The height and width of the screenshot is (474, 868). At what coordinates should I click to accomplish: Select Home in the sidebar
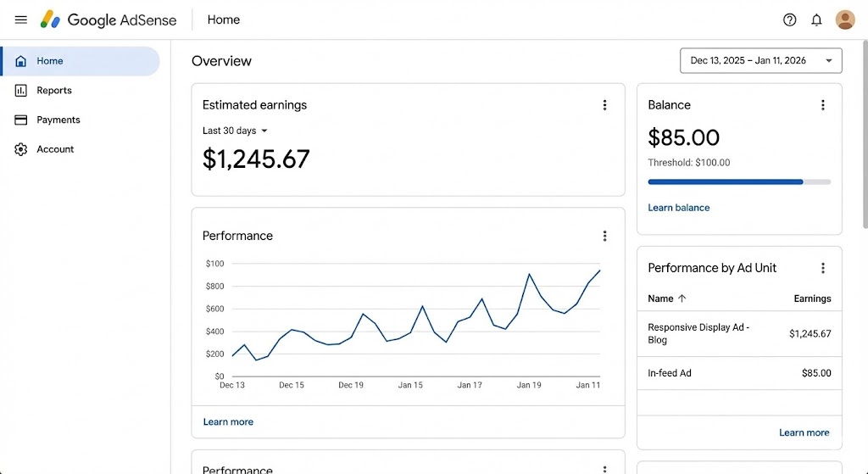pyautogui.click(x=50, y=61)
